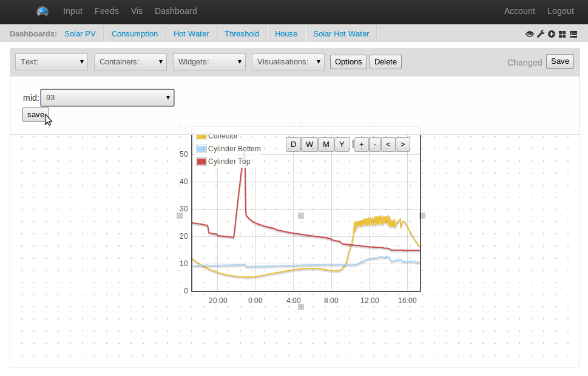Image resolution: width=588 pixels, height=376 pixels.
Task: Pan graph right with > button
Action: pyautogui.click(x=403, y=145)
